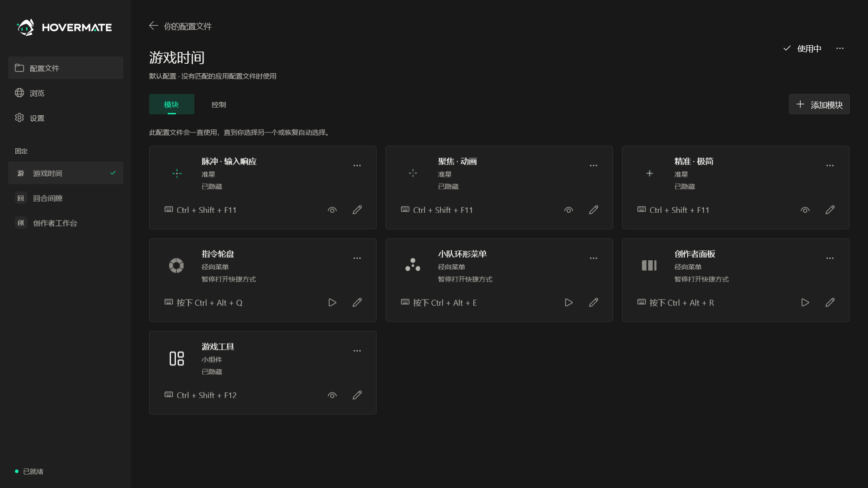
Task: Edit the 创作者面板 module with pencil icon
Action: coord(830,303)
